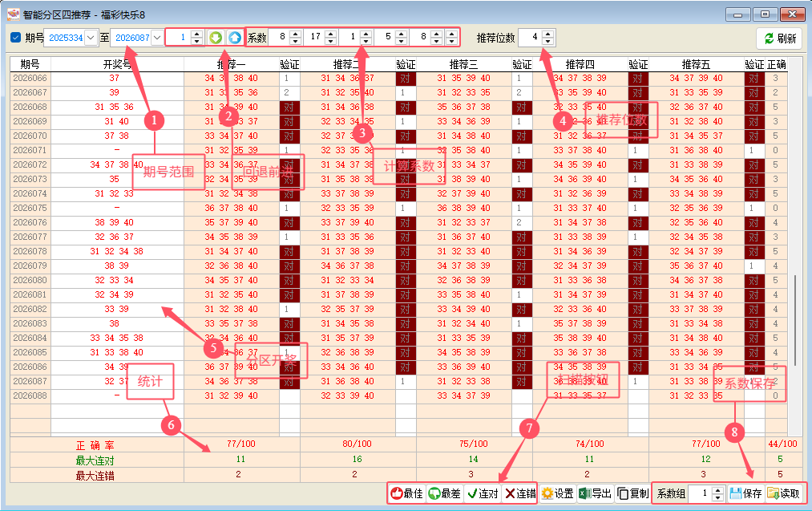Click the 推荐位数 value field

click(x=530, y=38)
